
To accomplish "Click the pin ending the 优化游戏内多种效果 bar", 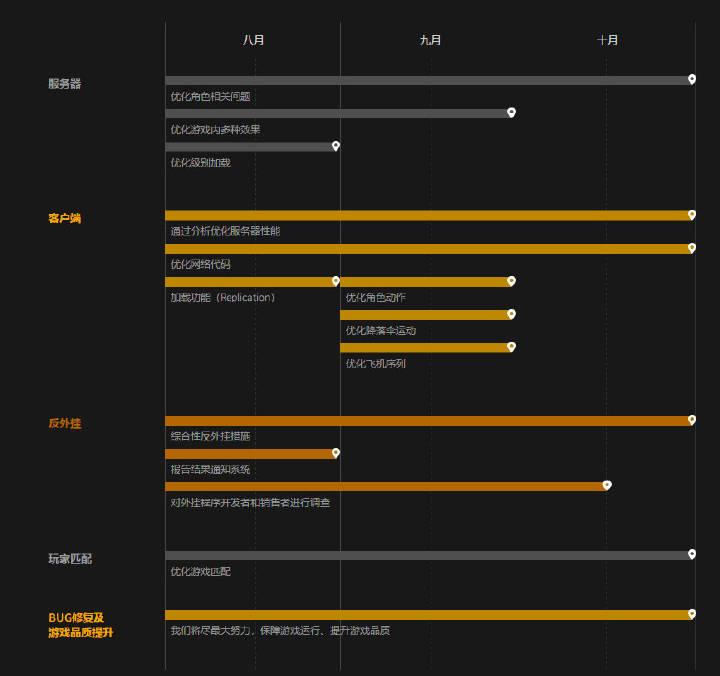I will point(511,113).
